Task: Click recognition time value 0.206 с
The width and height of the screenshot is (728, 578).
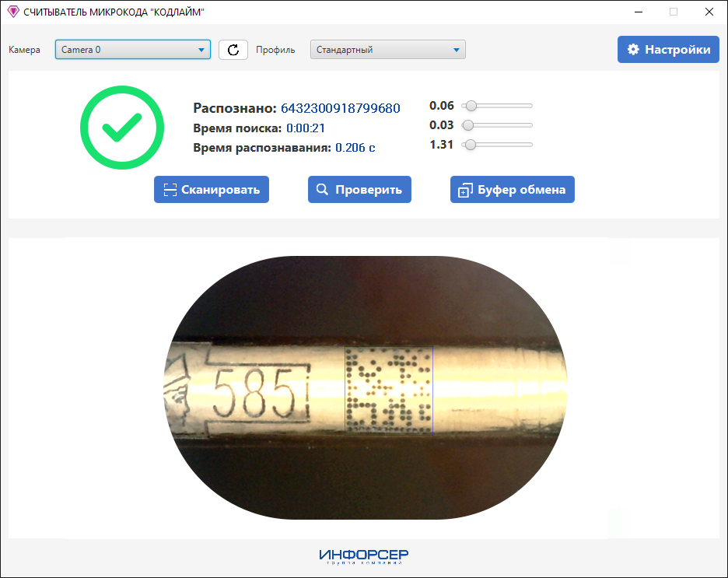Action: (x=355, y=148)
